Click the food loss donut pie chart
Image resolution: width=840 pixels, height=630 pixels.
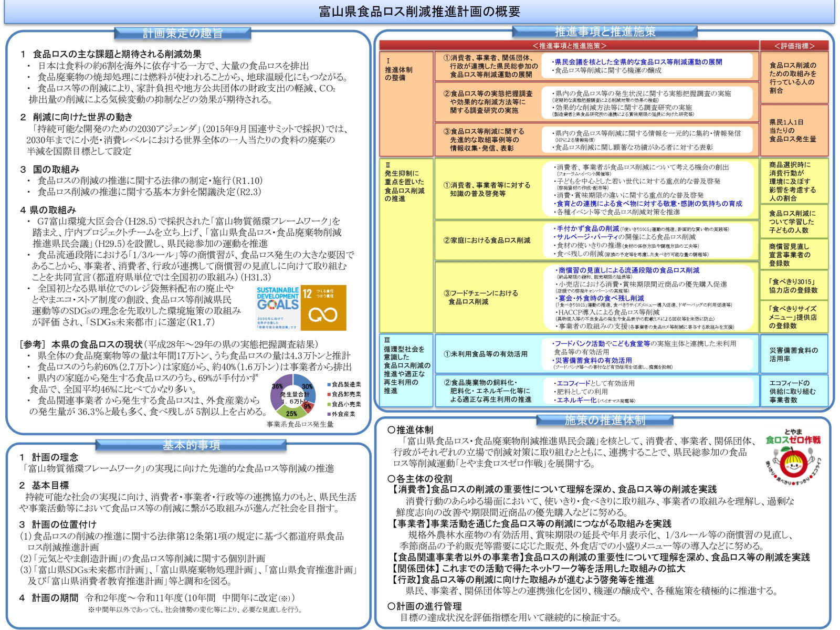click(293, 396)
